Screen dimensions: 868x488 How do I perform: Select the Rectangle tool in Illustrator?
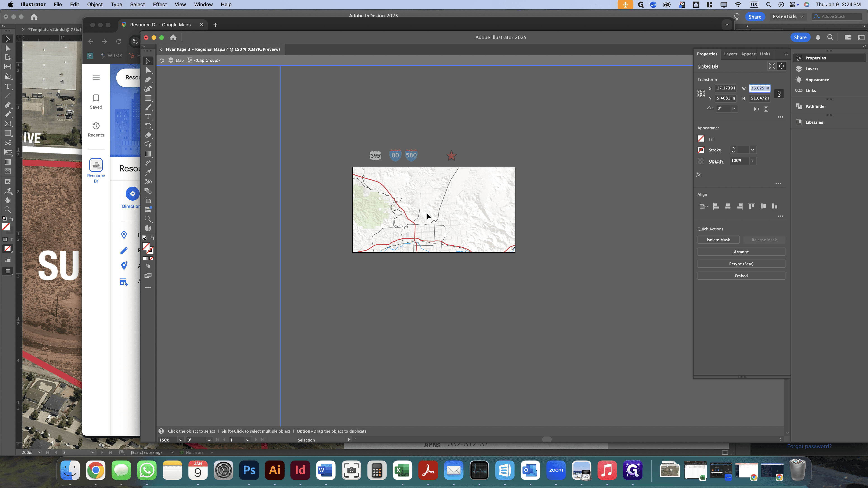tap(148, 98)
